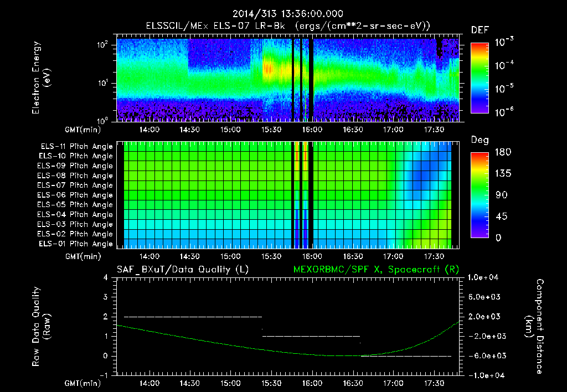Click the SAF_BXuT/Data Quality (L) title
The width and height of the screenshot is (567, 392).
tap(183, 270)
